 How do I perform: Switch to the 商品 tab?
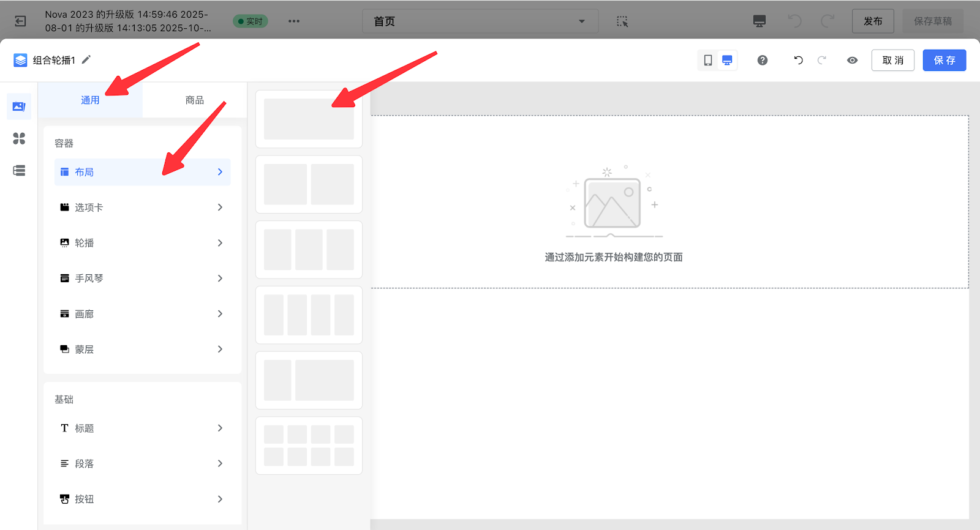click(194, 100)
